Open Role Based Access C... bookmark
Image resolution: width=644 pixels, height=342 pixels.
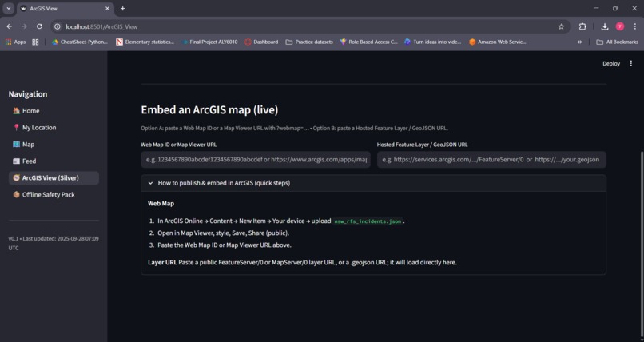pos(369,42)
